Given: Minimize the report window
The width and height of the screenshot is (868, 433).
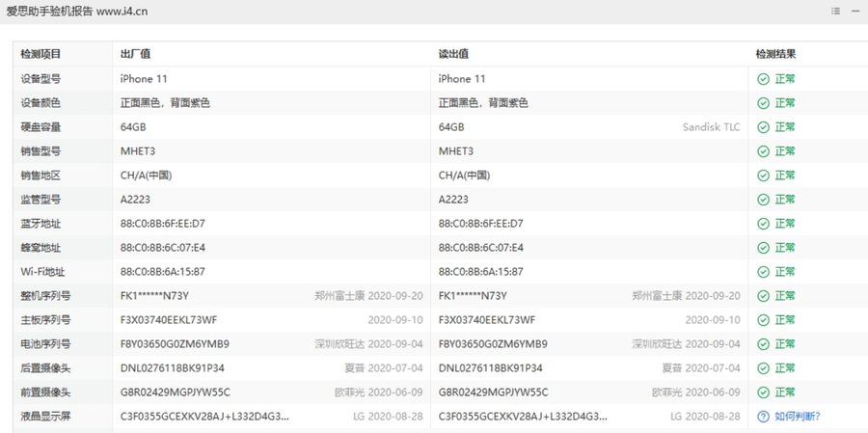Looking at the screenshot, I should pyautogui.click(x=855, y=11).
